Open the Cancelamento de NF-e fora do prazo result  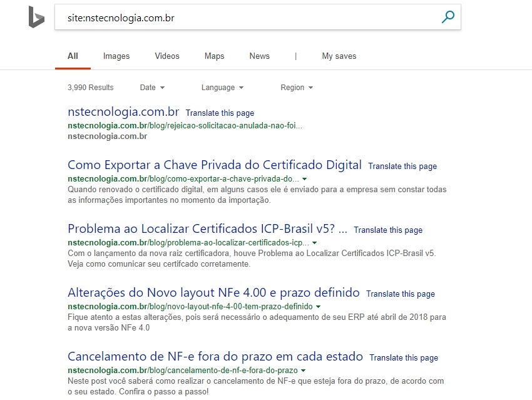tap(215, 356)
